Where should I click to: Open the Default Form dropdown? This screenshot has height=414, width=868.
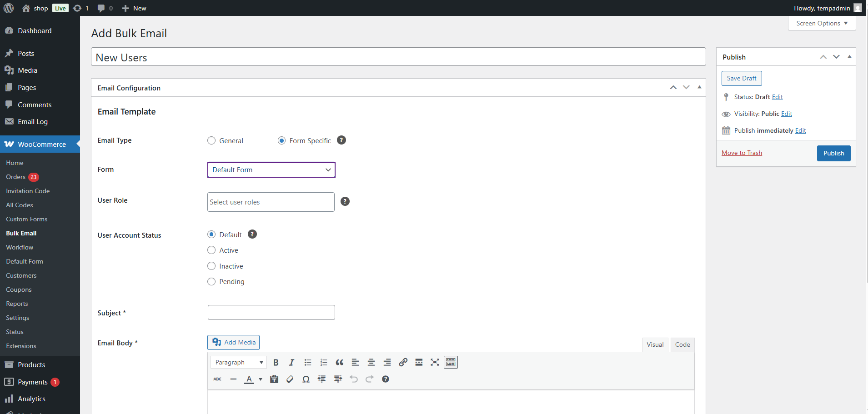coord(271,170)
